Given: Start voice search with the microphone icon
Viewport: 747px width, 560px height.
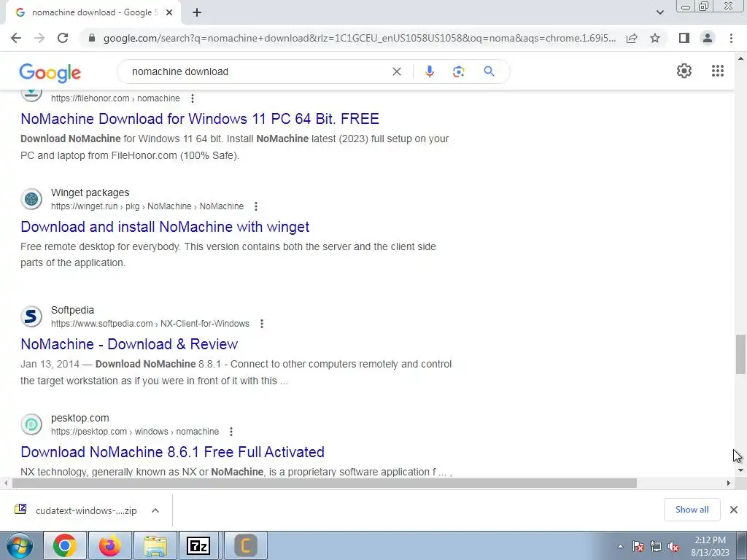Looking at the screenshot, I should tap(429, 71).
